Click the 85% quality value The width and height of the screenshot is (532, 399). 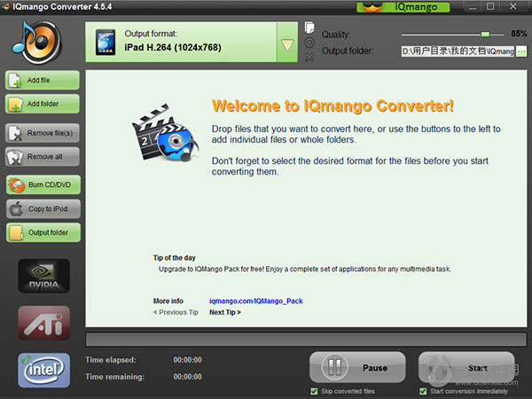coord(519,34)
